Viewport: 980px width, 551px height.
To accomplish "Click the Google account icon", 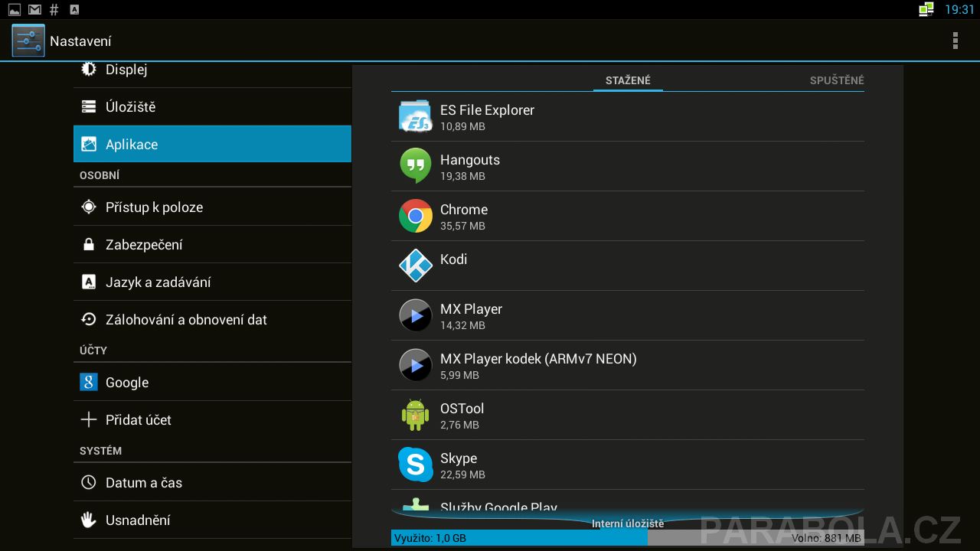I will click(89, 382).
